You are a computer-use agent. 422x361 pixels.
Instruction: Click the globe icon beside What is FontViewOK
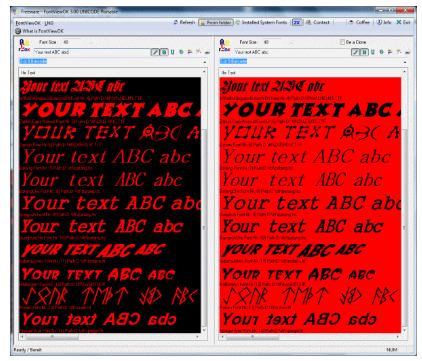(18, 31)
